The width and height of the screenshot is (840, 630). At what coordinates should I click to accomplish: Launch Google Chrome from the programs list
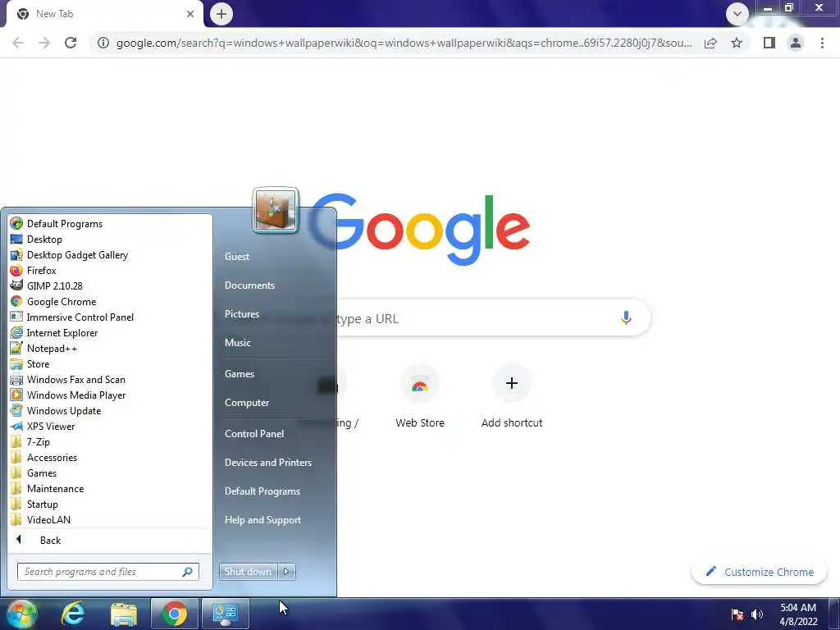pyautogui.click(x=61, y=301)
